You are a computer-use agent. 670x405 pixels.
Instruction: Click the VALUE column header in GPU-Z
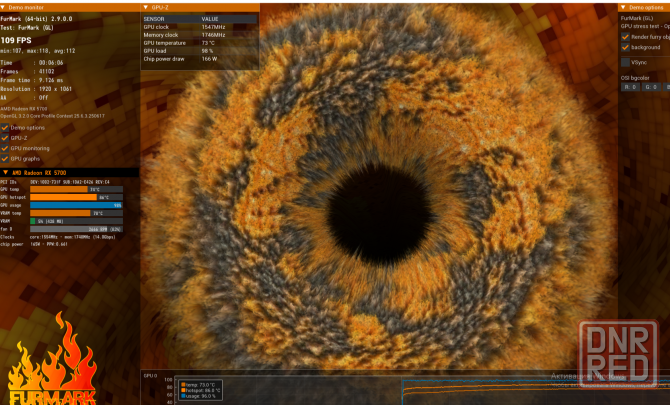pos(210,19)
